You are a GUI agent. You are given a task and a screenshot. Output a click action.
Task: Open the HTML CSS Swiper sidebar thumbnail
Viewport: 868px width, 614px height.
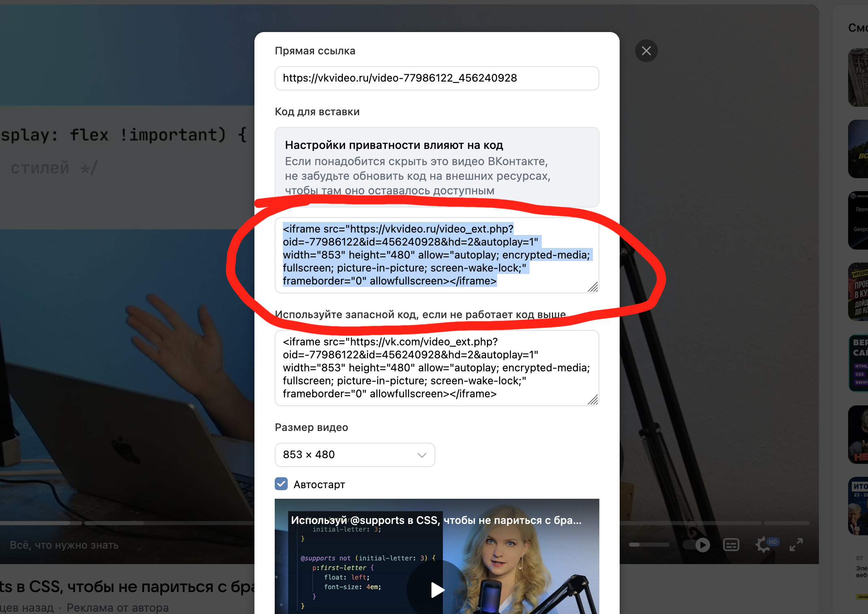click(858, 363)
